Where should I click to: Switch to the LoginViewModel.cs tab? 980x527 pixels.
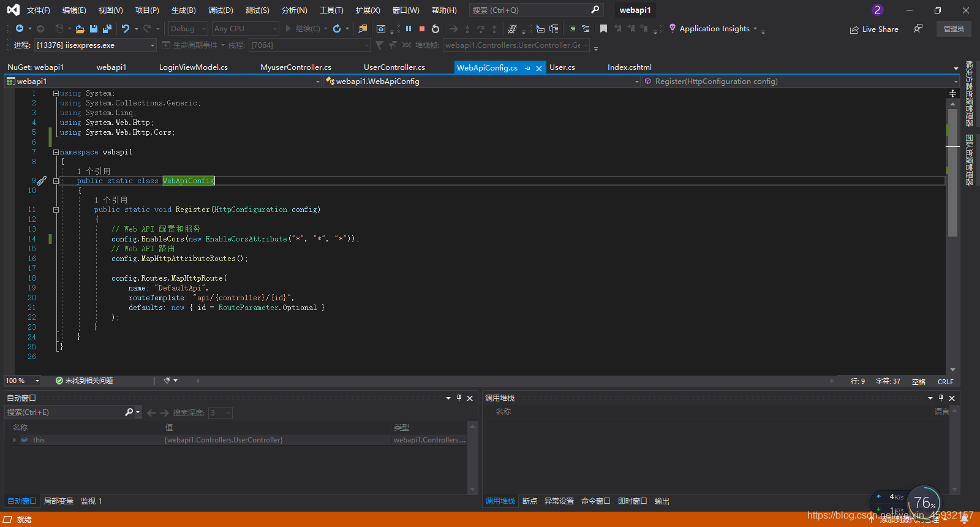[194, 67]
